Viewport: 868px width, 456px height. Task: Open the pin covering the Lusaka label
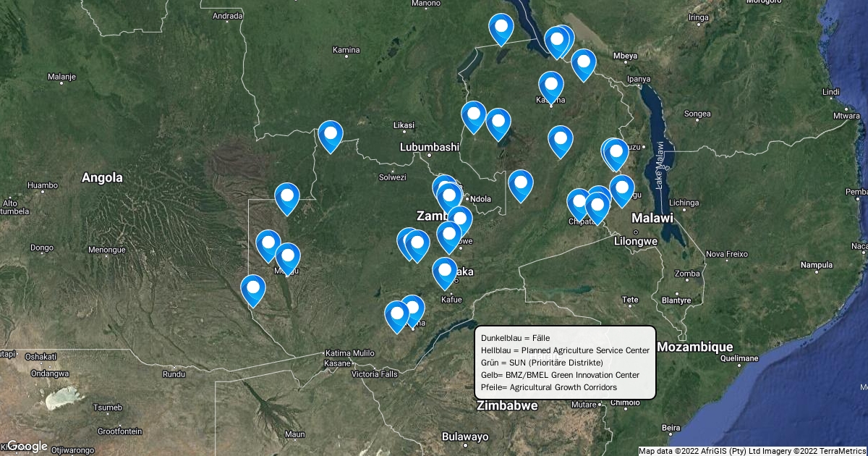coord(445,271)
